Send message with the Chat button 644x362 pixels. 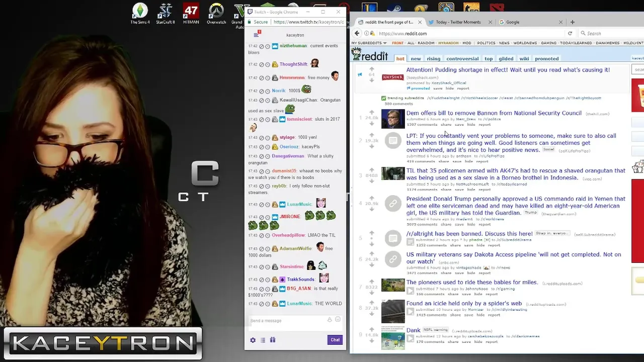[335, 340]
